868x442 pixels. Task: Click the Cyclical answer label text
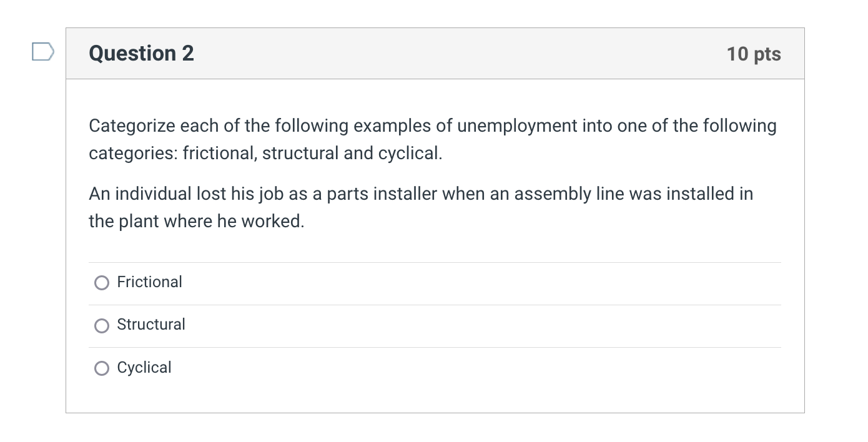pyautogui.click(x=144, y=368)
